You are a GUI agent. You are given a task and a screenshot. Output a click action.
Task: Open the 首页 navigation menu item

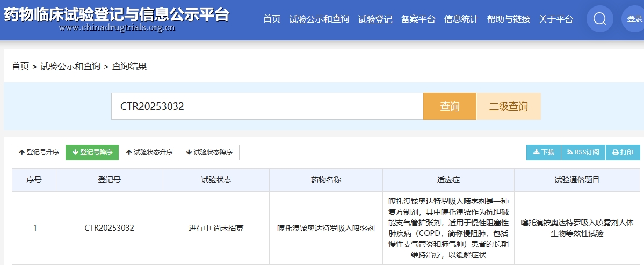[272, 19]
